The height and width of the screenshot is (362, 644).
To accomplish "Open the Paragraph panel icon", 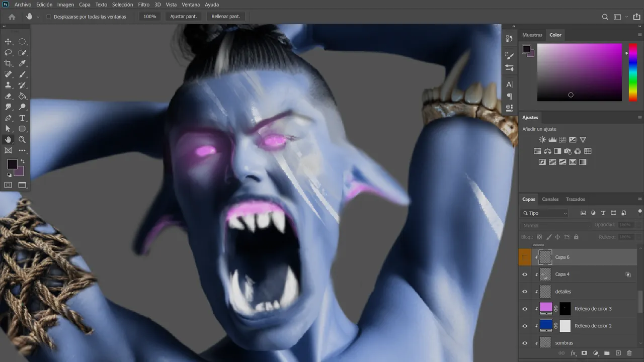I will 509,96.
